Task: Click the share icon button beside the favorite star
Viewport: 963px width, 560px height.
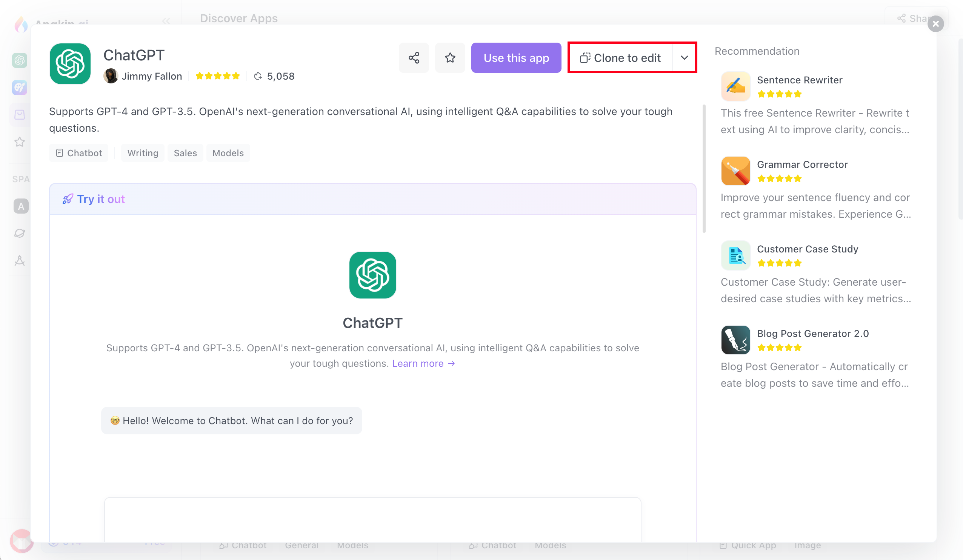Action: 414,58
